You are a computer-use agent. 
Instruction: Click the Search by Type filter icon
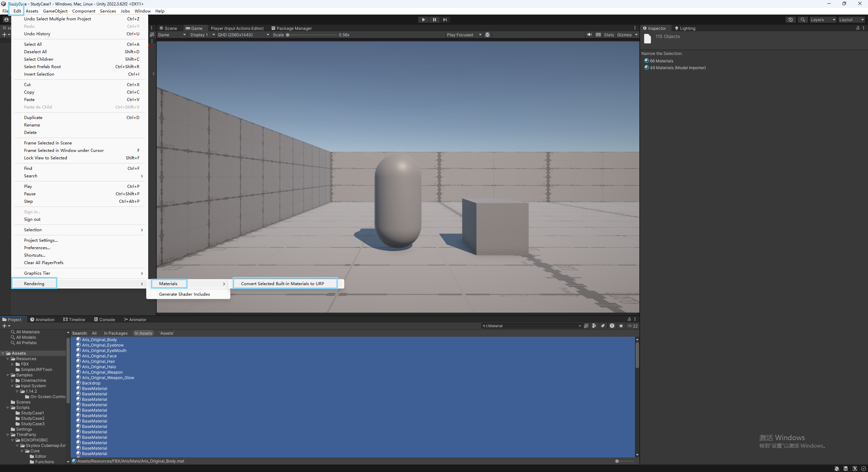(594, 326)
